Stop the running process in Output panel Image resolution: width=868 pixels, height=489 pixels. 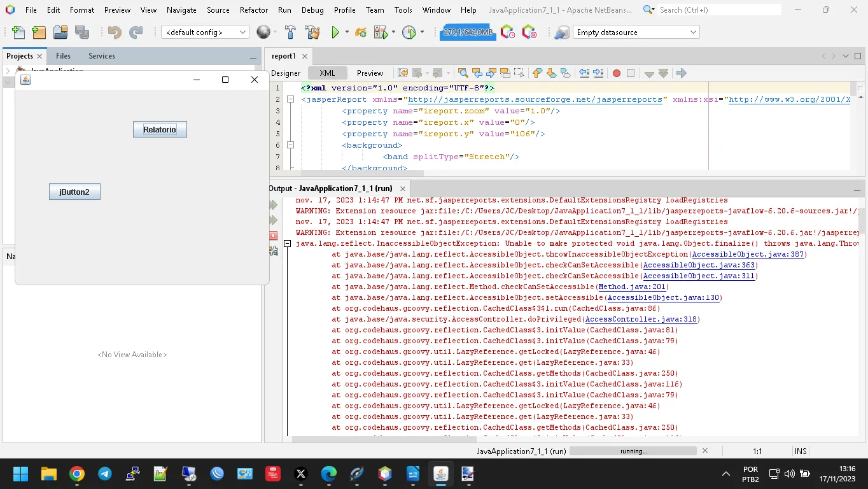pyautogui.click(x=274, y=236)
